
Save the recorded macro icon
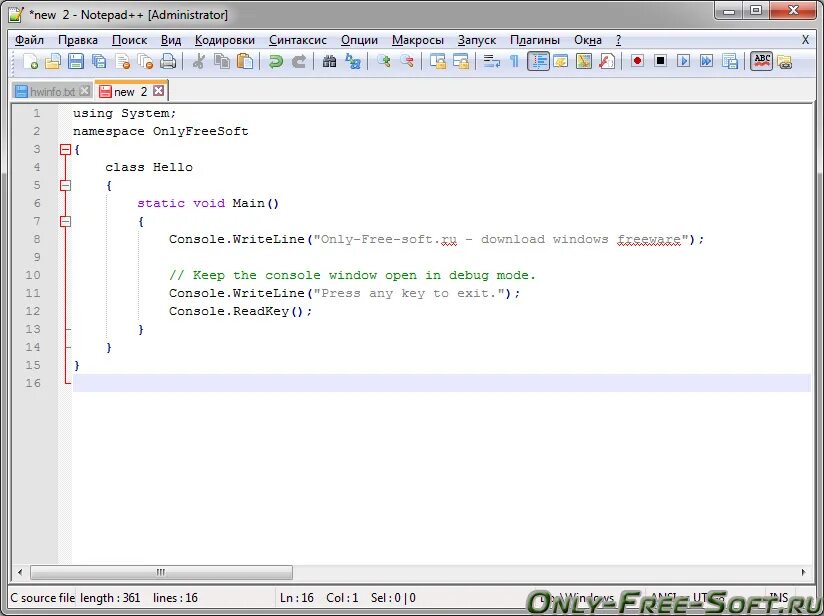(729, 61)
